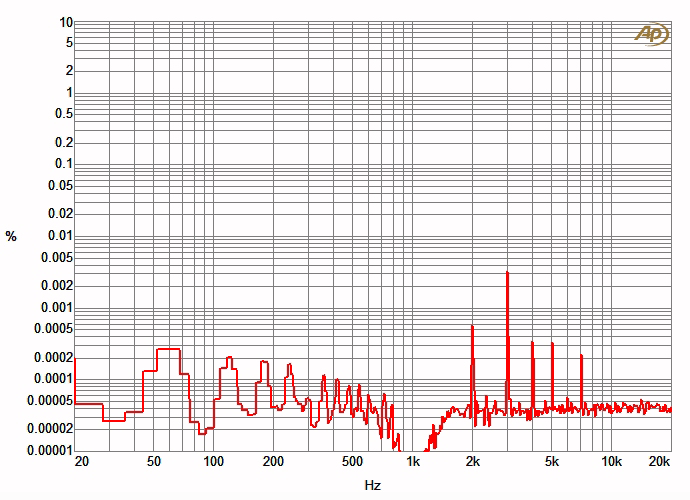Click the "%" unit label on vertical axis
Viewport: 690px width, 500px height.
pos(11,237)
